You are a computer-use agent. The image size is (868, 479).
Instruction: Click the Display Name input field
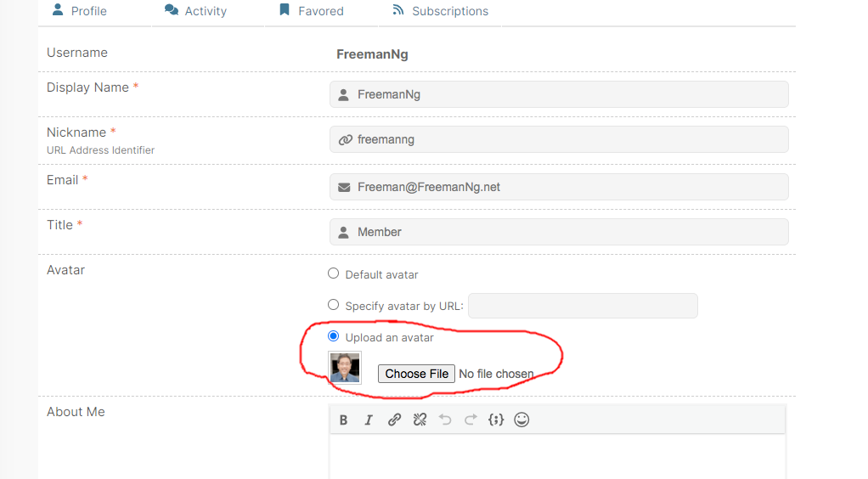(559, 94)
